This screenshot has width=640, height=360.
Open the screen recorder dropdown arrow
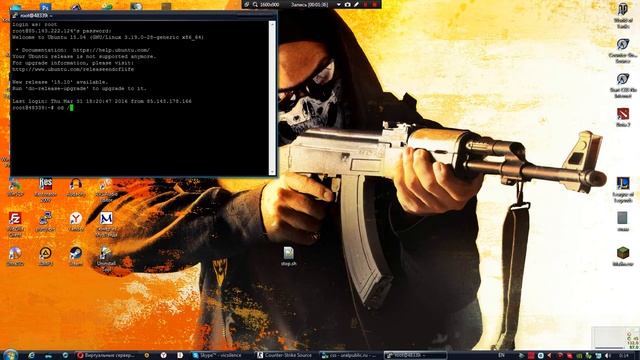[x=338, y=4]
